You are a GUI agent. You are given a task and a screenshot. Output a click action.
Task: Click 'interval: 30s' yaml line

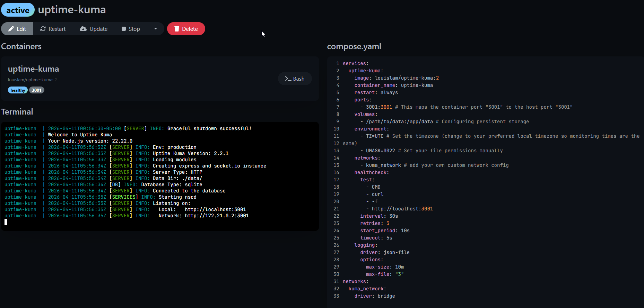click(x=379, y=216)
